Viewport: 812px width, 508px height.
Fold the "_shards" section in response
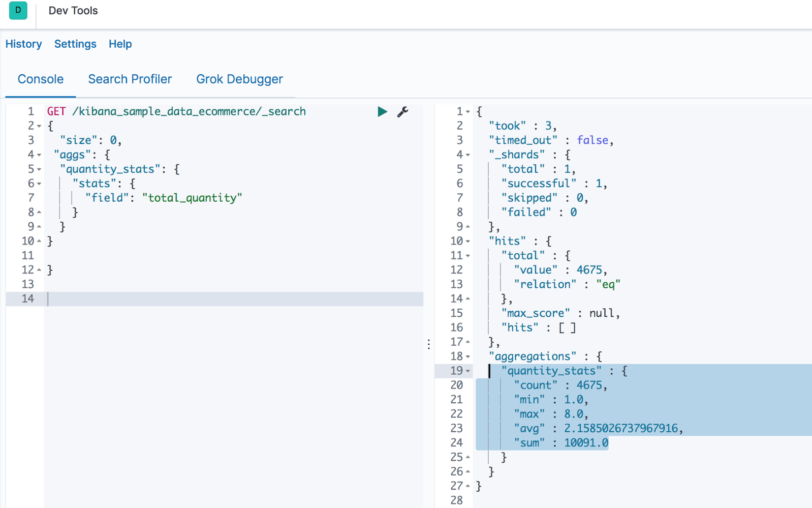coord(468,155)
